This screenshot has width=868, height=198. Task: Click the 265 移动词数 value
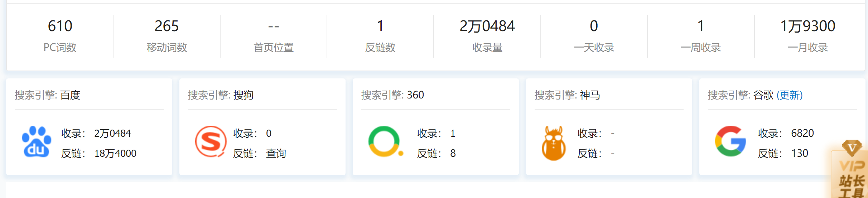[x=167, y=26]
